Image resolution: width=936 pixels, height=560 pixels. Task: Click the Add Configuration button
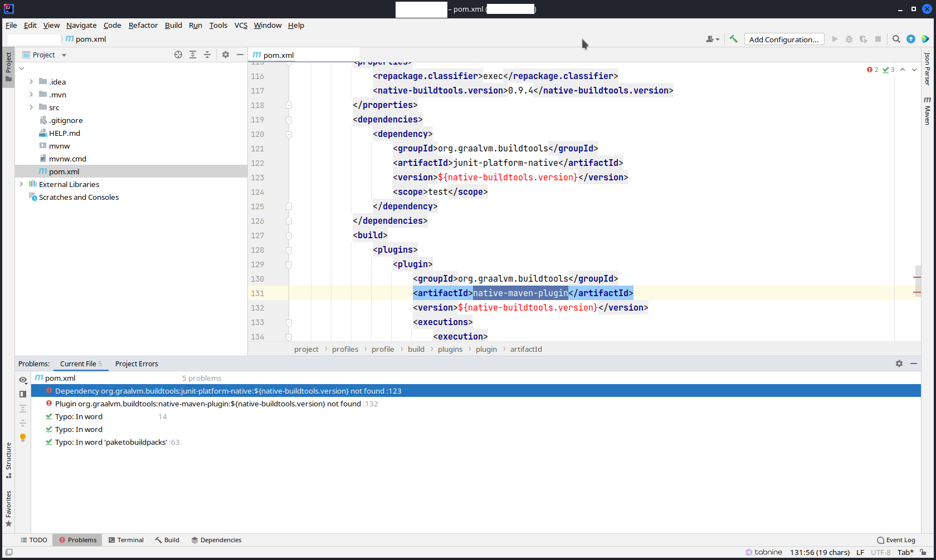(784, 39)
